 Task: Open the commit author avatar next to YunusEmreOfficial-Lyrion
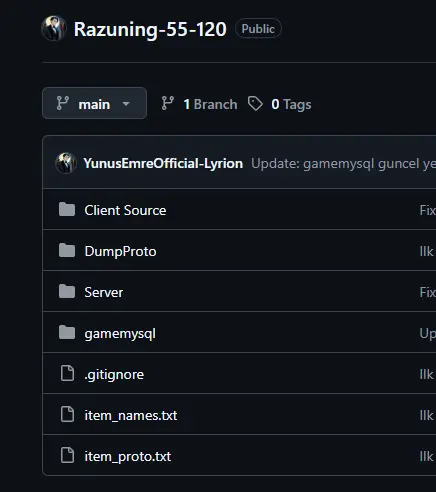click(66, 163)
